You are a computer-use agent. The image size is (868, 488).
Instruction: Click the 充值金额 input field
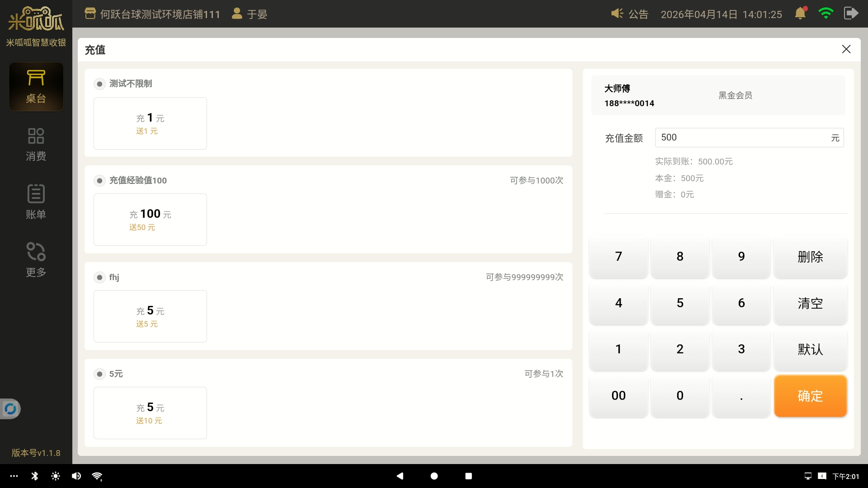741,137
